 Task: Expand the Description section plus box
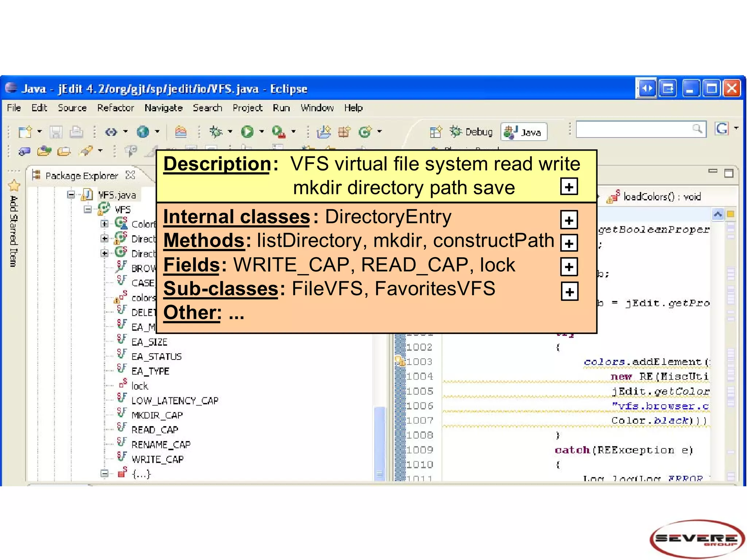(x=569, y=187)
